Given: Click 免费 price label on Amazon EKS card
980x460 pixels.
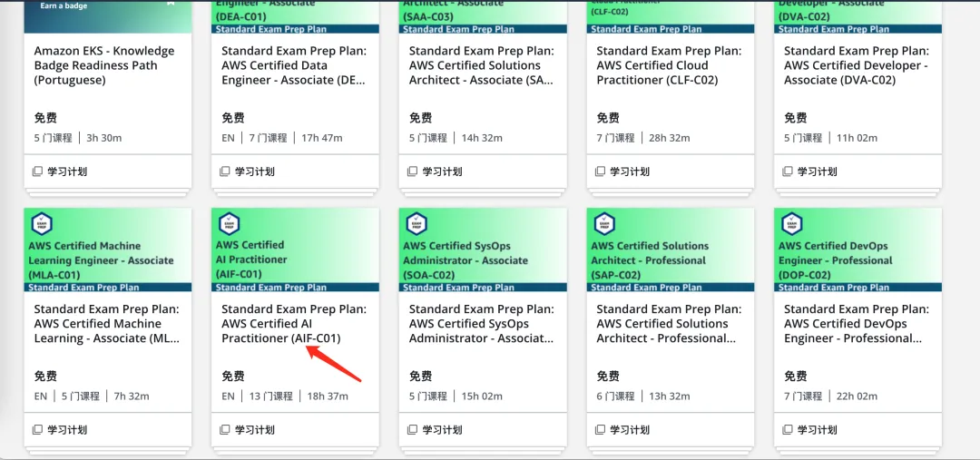Looking at the screenshot, I should tap(45, 118).
